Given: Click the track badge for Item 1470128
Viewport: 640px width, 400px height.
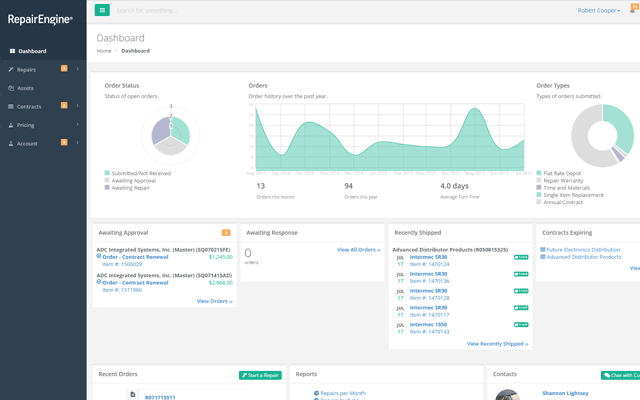Looking at the screenshot, I should click(521, 291).
